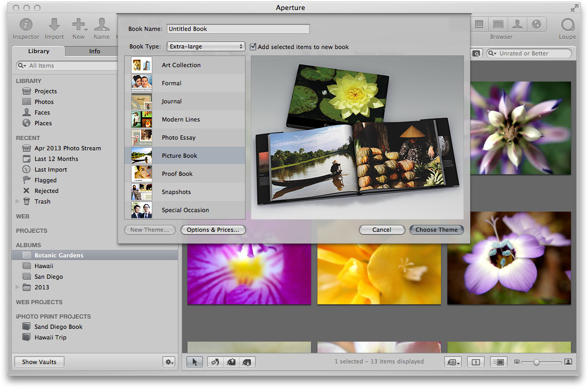This screenshot has height=388, width=588.
Task: Open the Loupe tool
Action: (568, 25)
